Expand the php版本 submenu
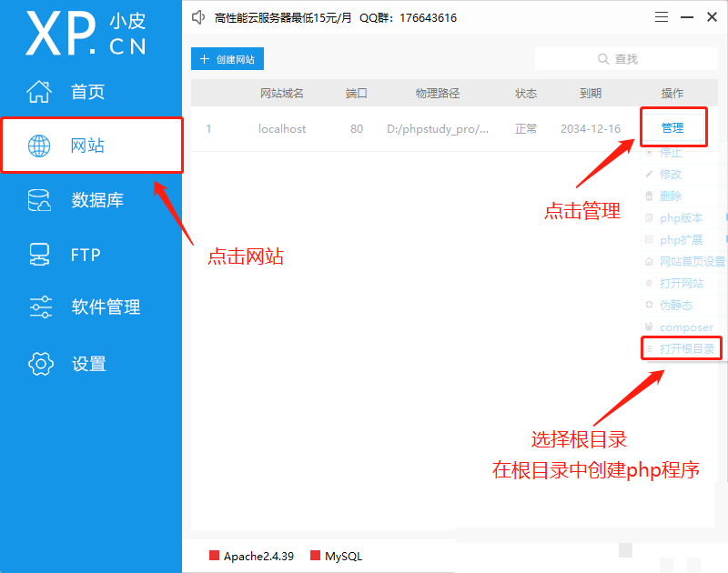The height and width of the screenshot is (573, 728). [680, 217]
